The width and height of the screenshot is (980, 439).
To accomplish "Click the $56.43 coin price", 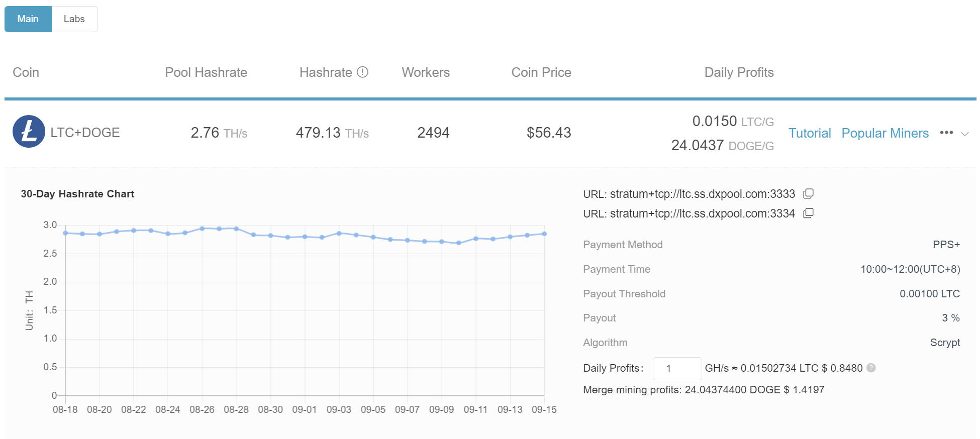I will point(549,133).
